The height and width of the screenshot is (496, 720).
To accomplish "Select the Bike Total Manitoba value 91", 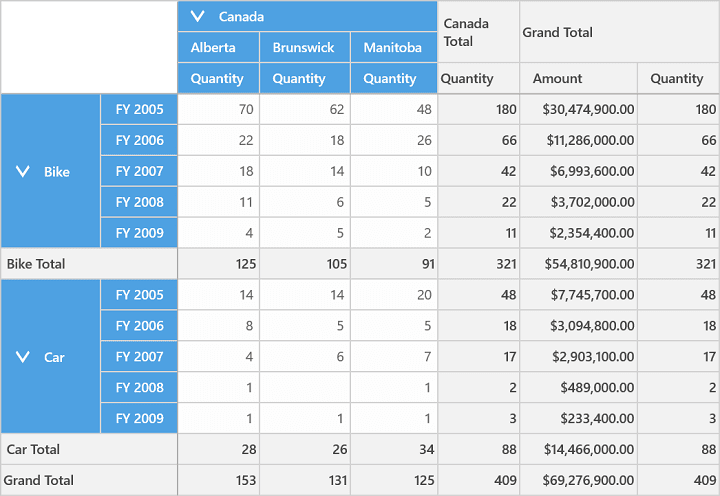I will (394, 264).
